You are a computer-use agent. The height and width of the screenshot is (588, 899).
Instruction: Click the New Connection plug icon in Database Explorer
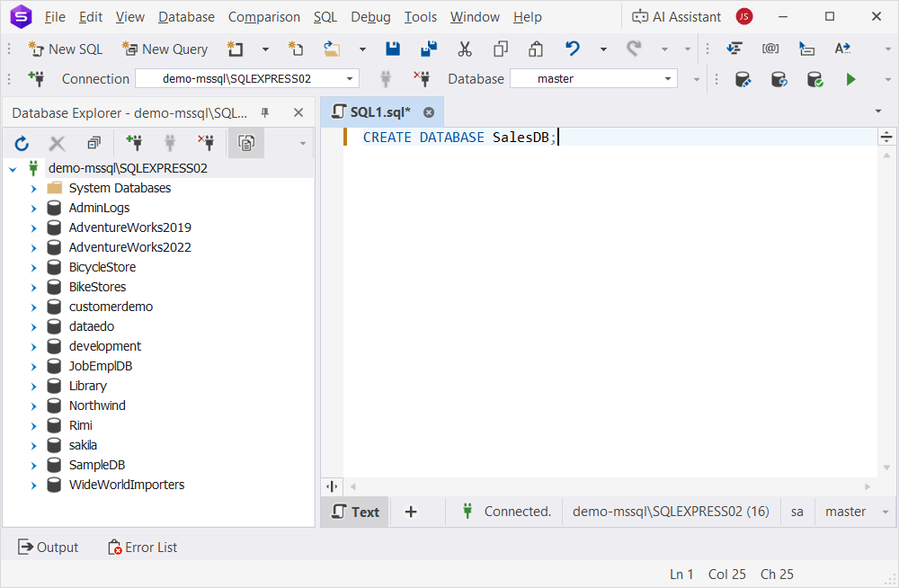[x=134, y=142]
